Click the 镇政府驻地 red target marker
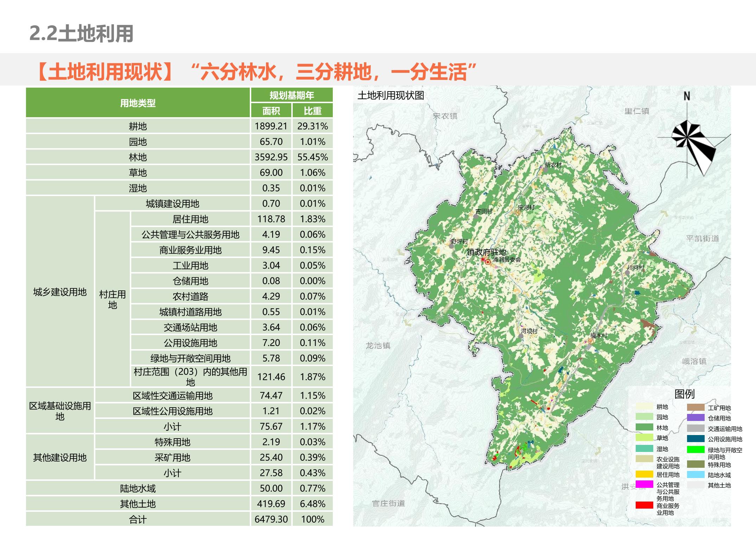 click(x=488, y=262)
